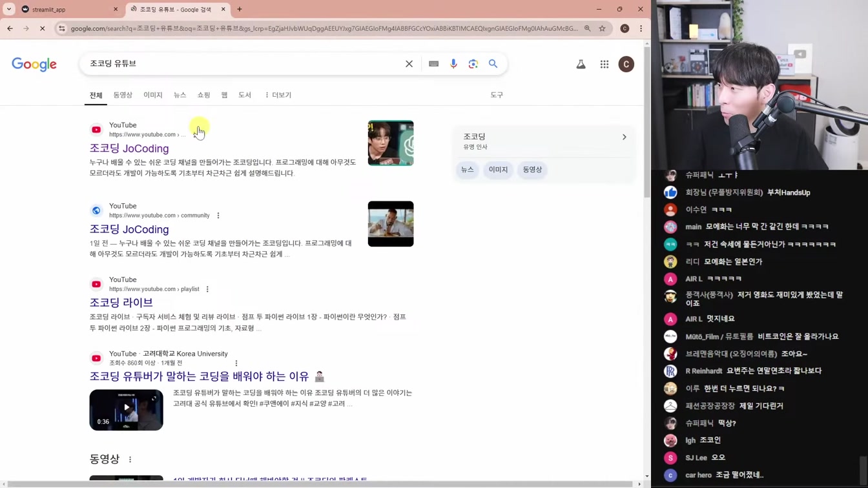Click YouTube favicon of first result
The width and height of the screenshot is (868, 488).
96,130
